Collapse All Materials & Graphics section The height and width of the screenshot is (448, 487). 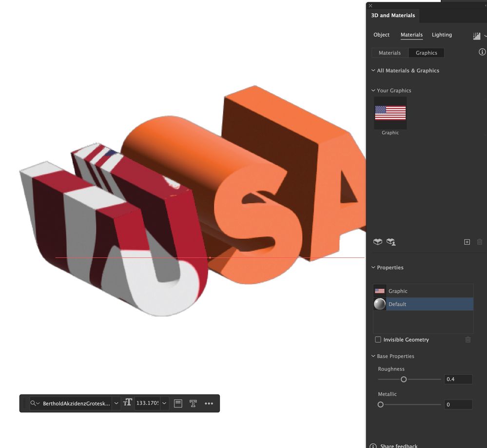[373, 70]
